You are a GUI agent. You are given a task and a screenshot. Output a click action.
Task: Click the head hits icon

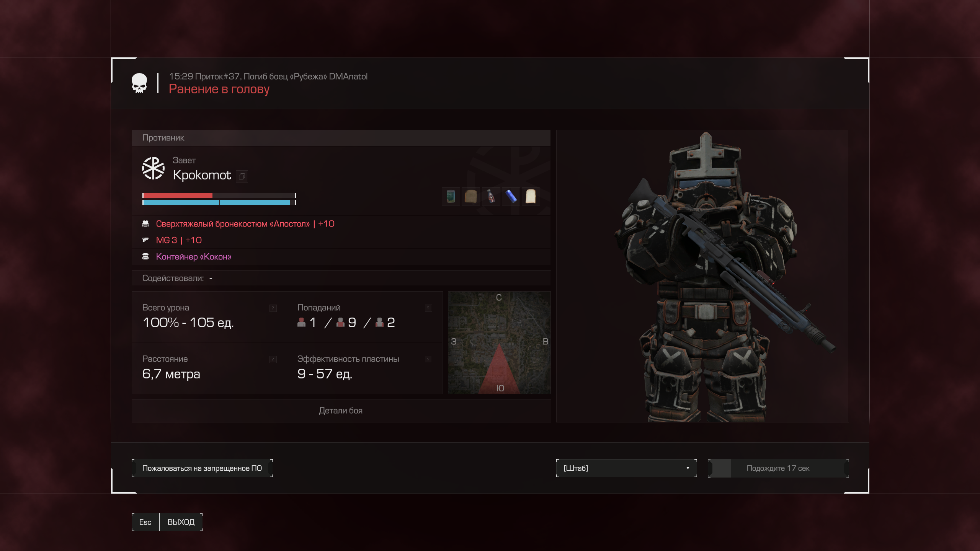click(301, 322)
